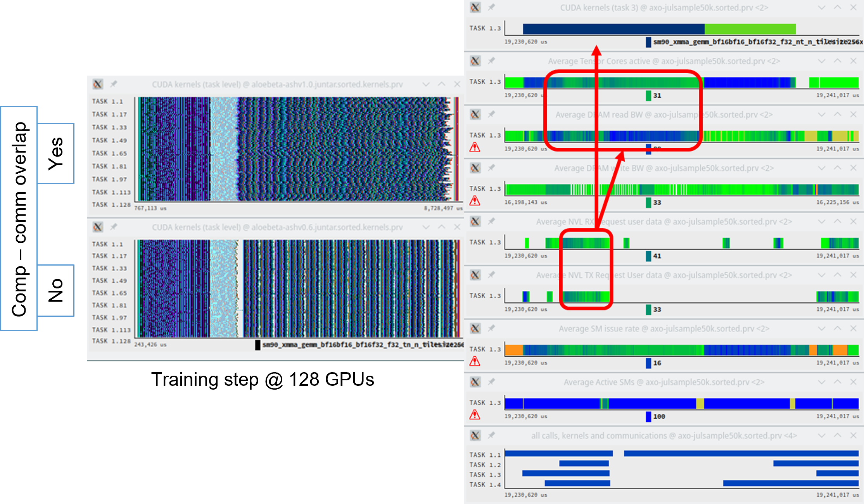Click the blue legend swatch next to value 100
The width and height of the screenshot is (864, 504).
[x=648, y=417]
